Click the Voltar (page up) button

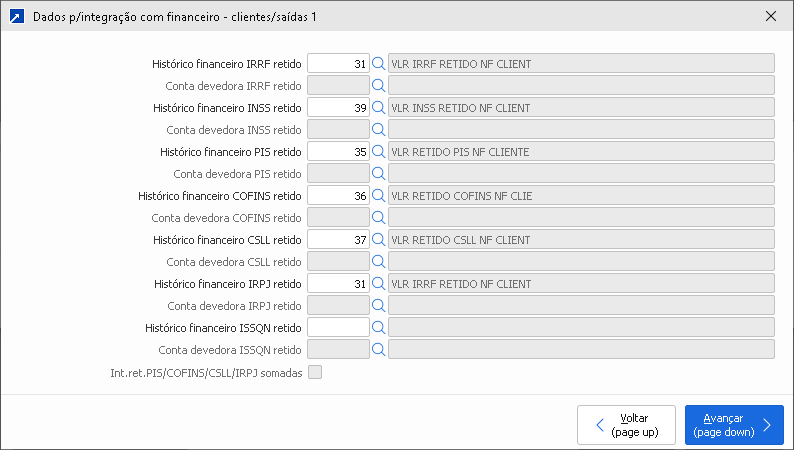(x=626, y=425)
